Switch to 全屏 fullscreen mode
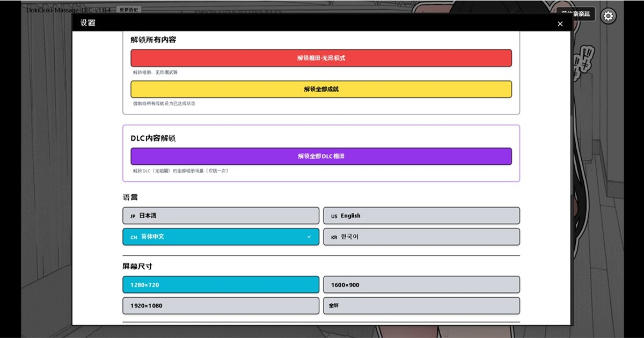This screenshot has width=644, height=338. 421,305
